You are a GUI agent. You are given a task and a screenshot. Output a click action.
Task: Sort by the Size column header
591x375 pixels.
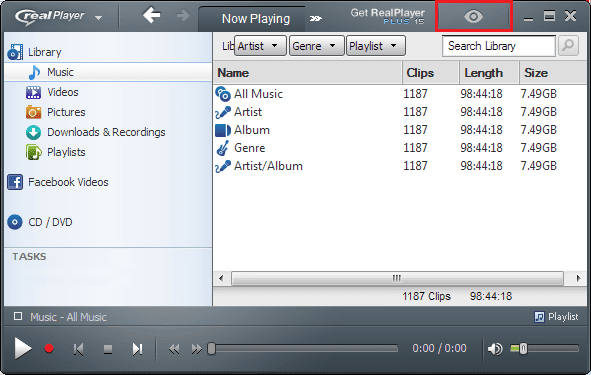[x=553, y=73]
